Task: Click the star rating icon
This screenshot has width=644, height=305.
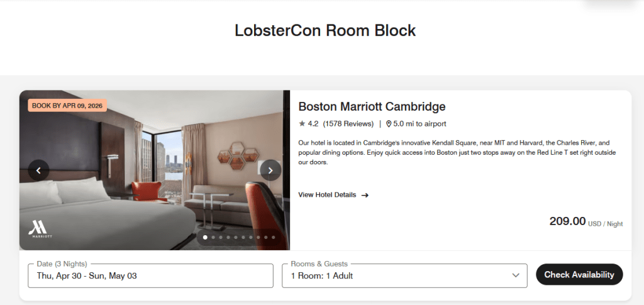Action: coord(303,123)
